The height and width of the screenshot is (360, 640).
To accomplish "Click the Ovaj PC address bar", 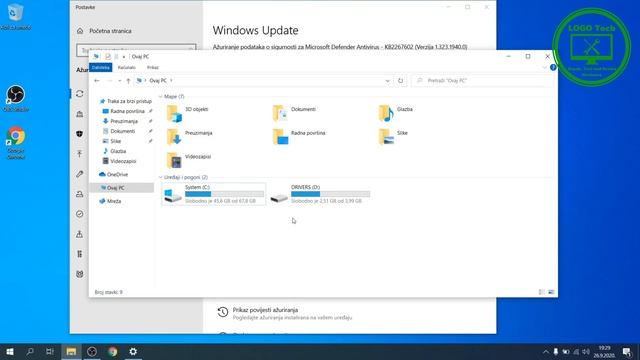I will (264, 81).
